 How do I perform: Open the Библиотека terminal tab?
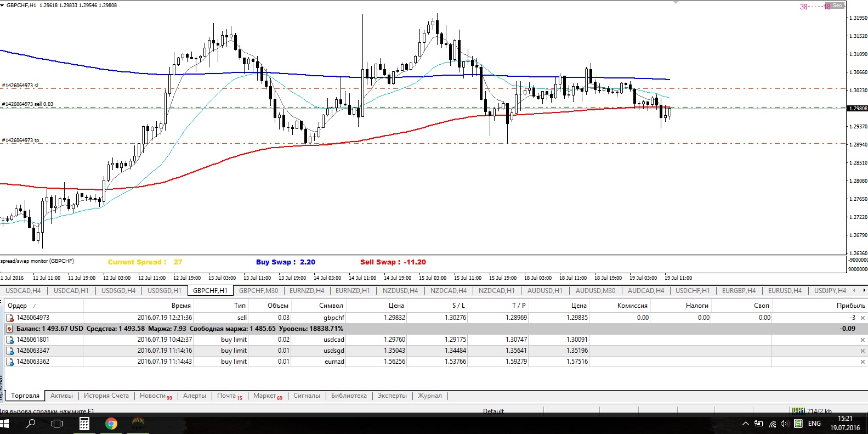[349, 396]
